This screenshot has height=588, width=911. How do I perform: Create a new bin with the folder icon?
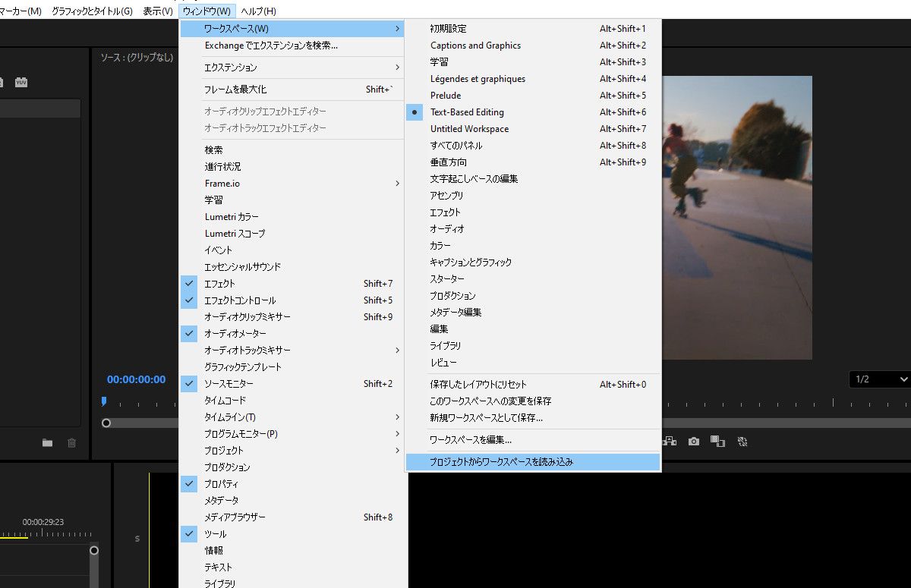(47, 442)
